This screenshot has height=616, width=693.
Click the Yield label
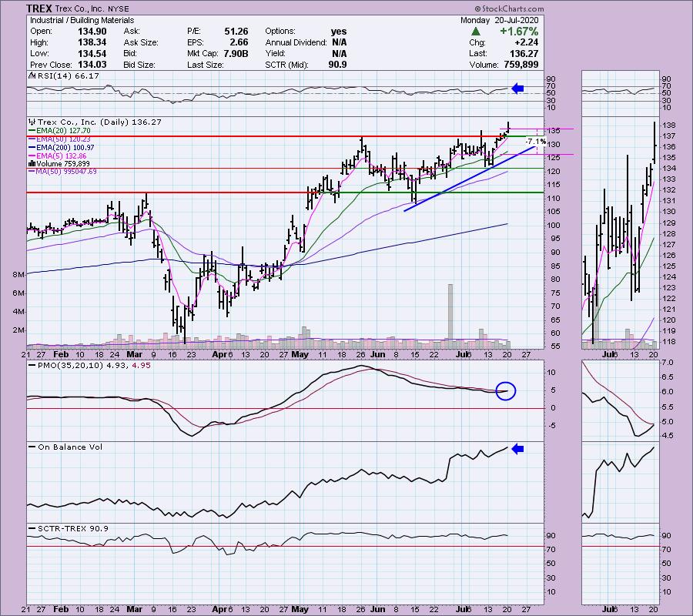point(275,53)
